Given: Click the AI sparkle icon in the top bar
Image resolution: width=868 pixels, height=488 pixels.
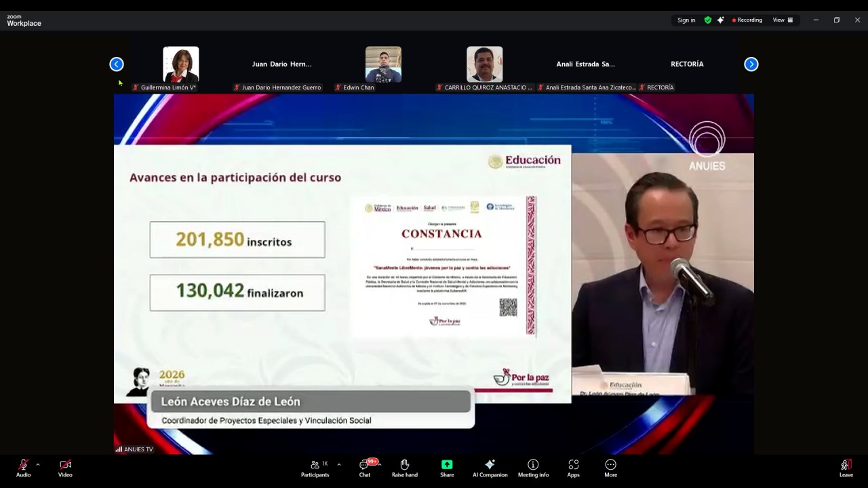Looking at the screenshot, I should tap(720, 20).
